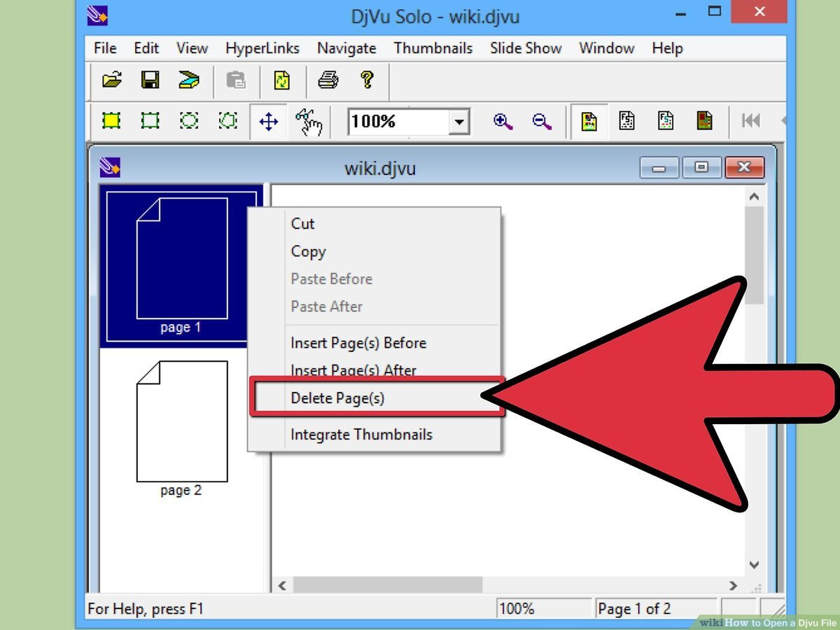Click the Help question mark icon
This screenshot has height=630, width=840.
pyautogui.click(x=366, y=80)
